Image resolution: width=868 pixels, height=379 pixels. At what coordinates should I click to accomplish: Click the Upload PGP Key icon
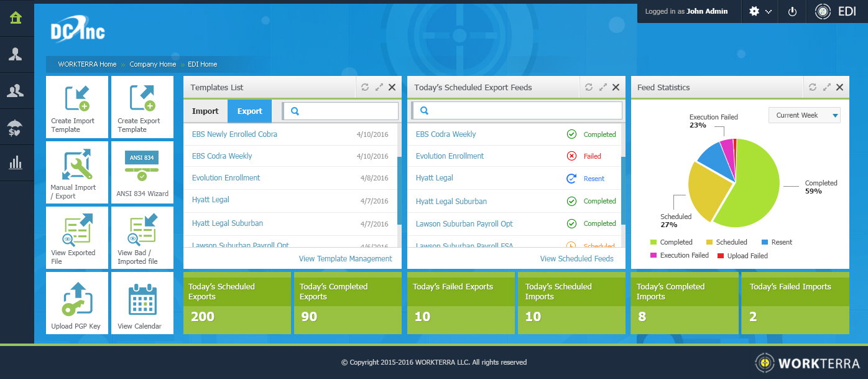pos(77,302)
